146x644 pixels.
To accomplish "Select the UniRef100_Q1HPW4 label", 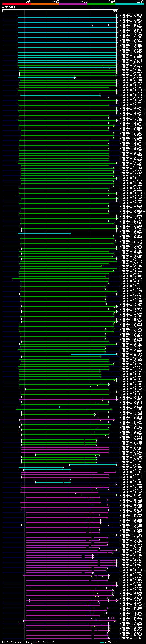I will click(131, 80).
